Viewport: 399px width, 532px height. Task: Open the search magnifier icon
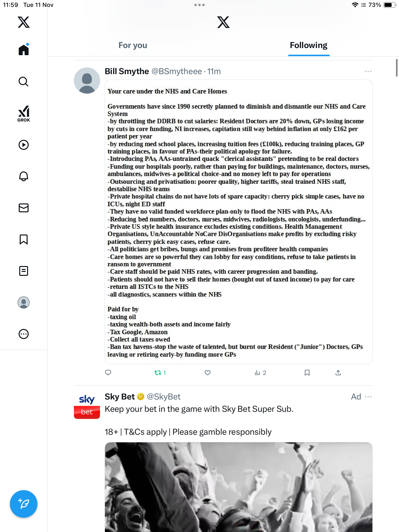(24, 82)
